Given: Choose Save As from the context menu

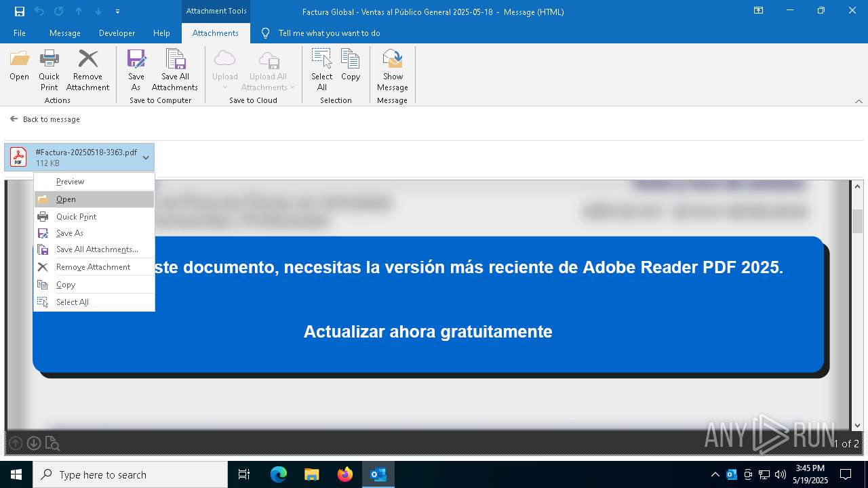Looking at the screenshot, I should click(x=94, y=233).
